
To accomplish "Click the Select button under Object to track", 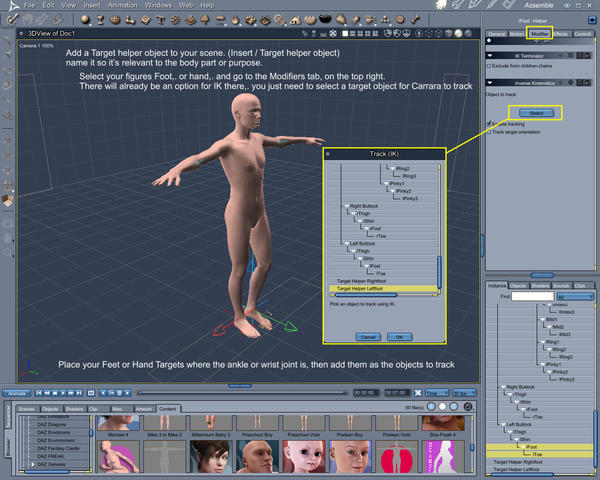I will 536,113.
